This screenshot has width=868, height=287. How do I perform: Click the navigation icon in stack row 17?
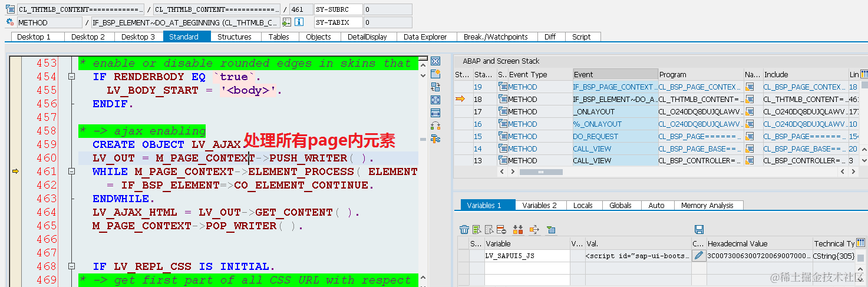click(x=750, y=111)
